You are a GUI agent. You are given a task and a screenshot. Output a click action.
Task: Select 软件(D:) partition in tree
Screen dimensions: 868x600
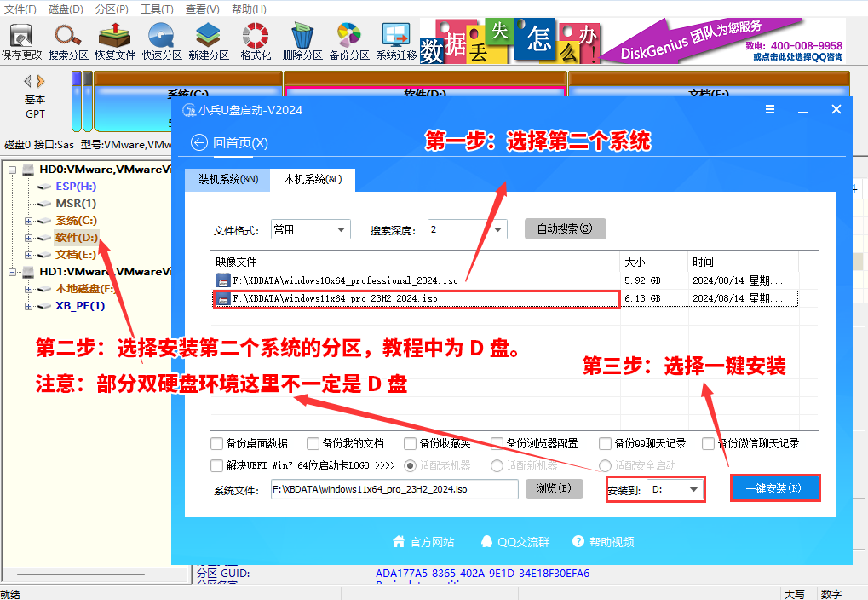(x=77, y=238)
